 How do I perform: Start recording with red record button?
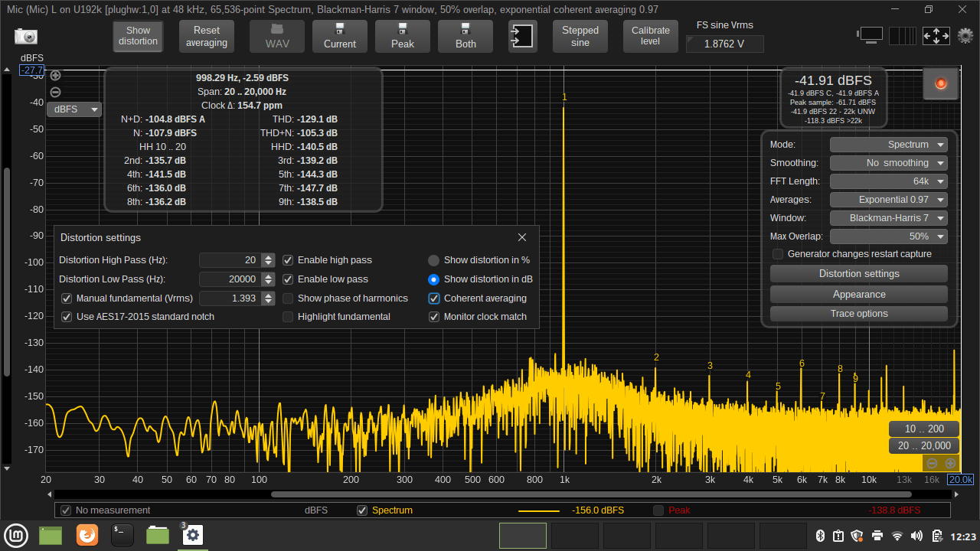pyautogui.click(x=941, y=83)
